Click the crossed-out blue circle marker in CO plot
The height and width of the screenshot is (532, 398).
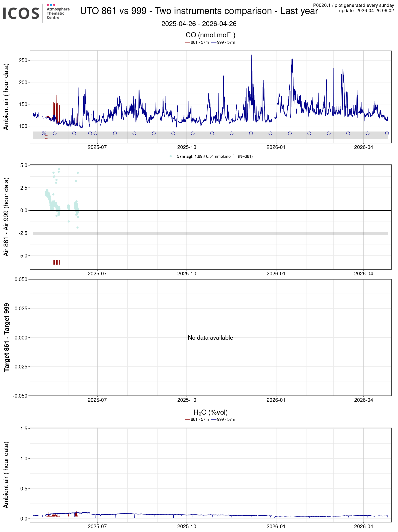pos(44,133)
